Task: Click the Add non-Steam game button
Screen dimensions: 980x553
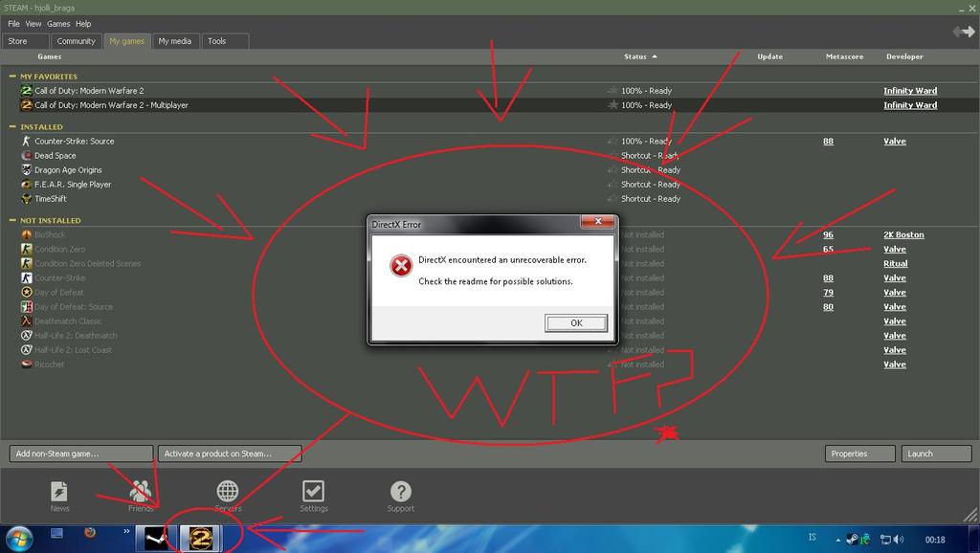Action: 81,453
